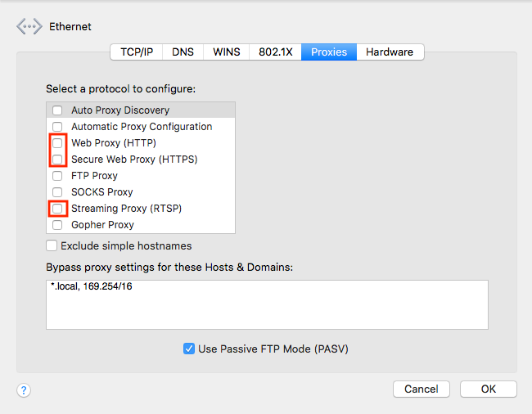Enable FTP Proxy checkbox
Image resolution: width=532 pixels, height=414 pixels.
tap(57, 176)
